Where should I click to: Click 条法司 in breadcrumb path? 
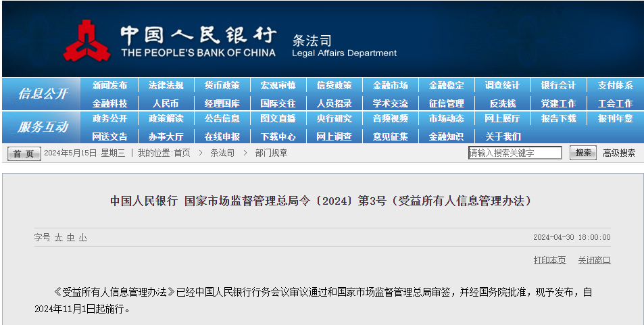point(222,153)
